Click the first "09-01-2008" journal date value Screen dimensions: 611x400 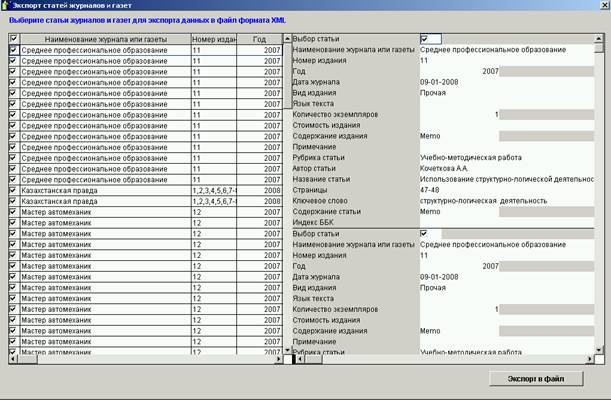pos(439,82)
